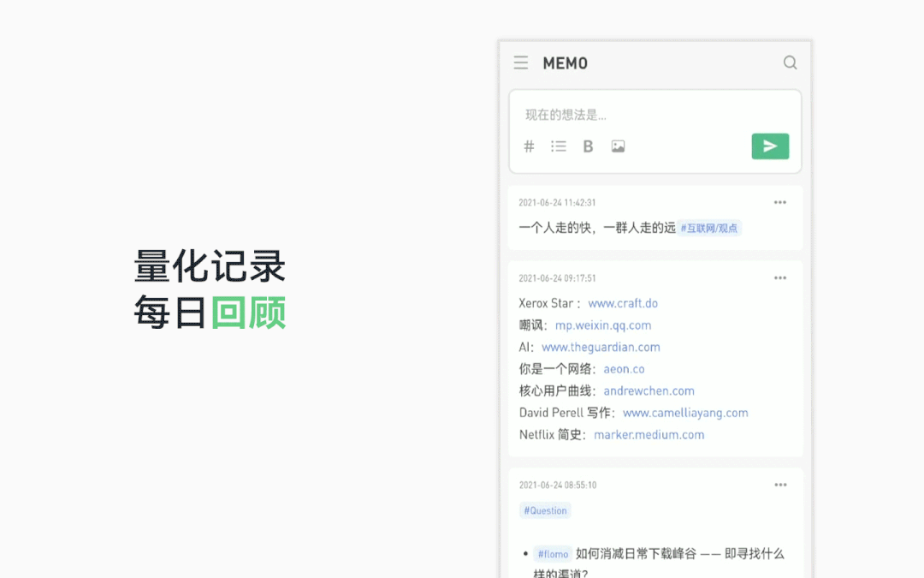Open the www.camelliayang.com link

(x=686, y=412)
